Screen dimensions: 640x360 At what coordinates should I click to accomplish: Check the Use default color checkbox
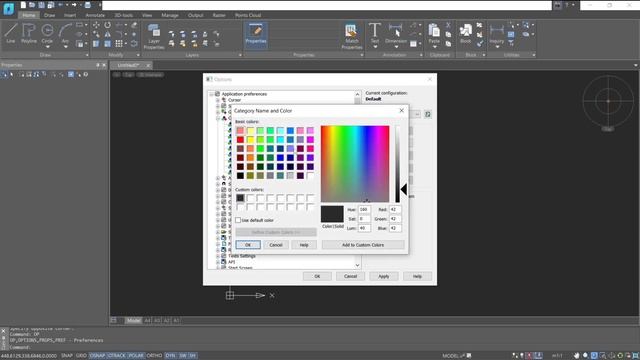coord(238,220)
